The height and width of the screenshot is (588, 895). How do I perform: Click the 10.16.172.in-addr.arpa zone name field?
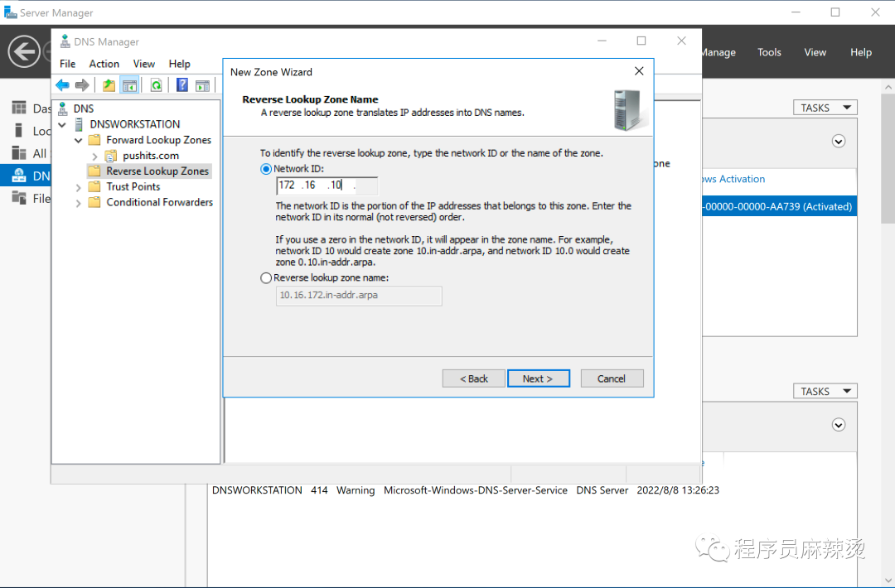[359, 296]
